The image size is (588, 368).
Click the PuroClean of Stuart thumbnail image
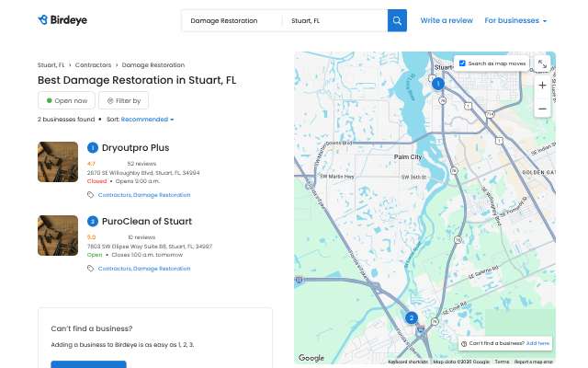click(x=58, y=236)
